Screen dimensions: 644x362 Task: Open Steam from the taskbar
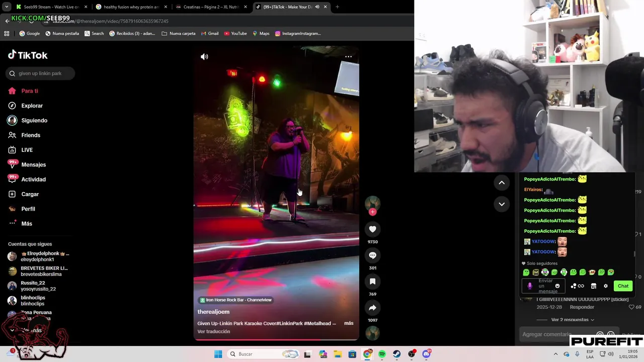[397, 354]
